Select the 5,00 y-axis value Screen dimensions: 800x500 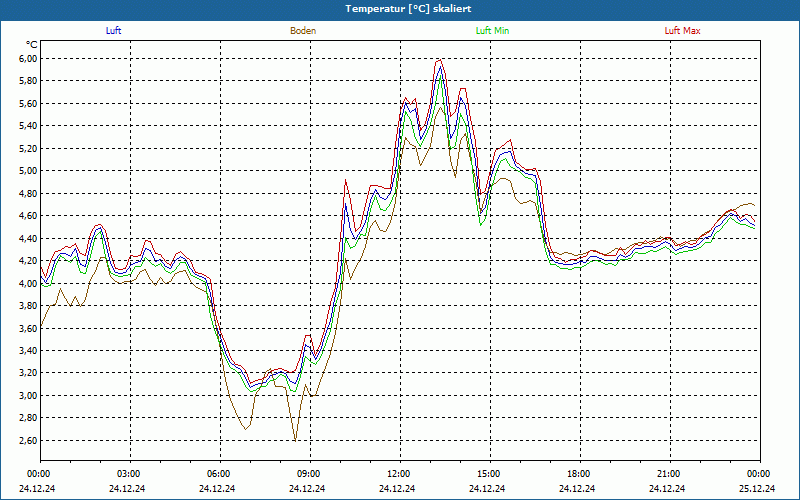click(27, 171)
